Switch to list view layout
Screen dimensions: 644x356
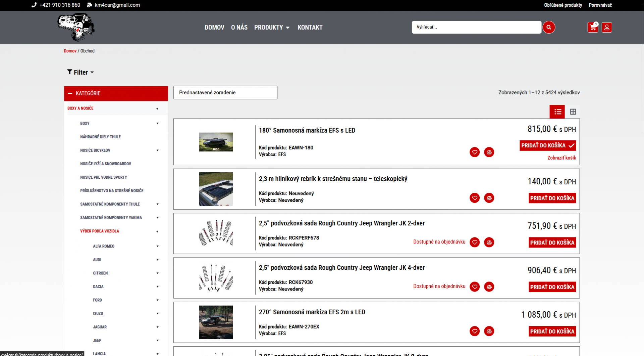point(557,112)
